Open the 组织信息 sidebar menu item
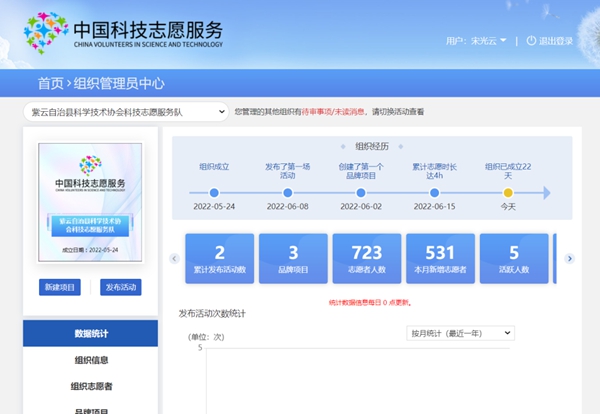600x414 pixels. point(91,360)
